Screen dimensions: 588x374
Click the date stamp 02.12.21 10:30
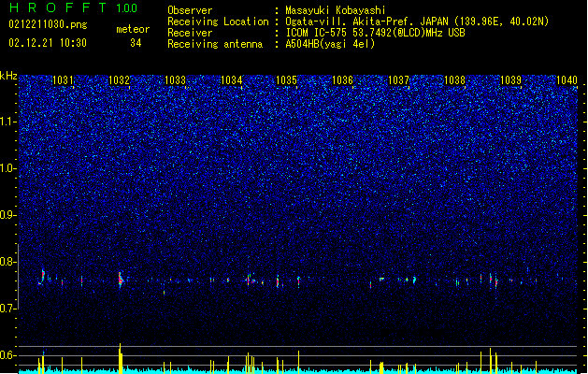(48, 43)
